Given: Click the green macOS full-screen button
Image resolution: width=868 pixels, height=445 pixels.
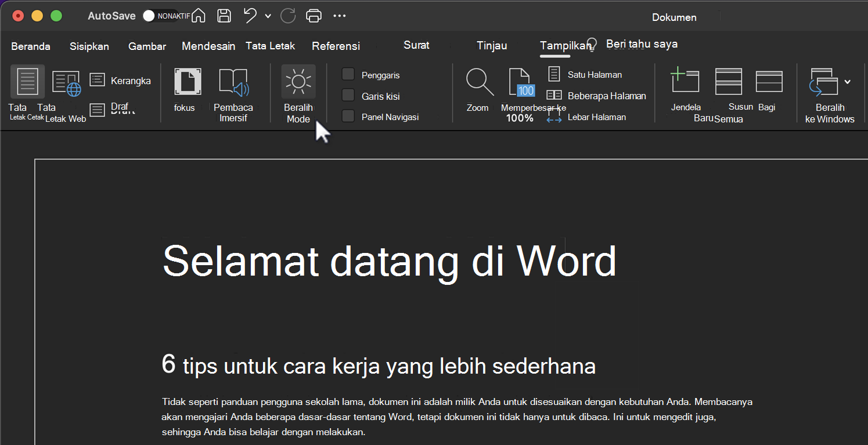Looking at the screenshot, I should pos(56,16).
